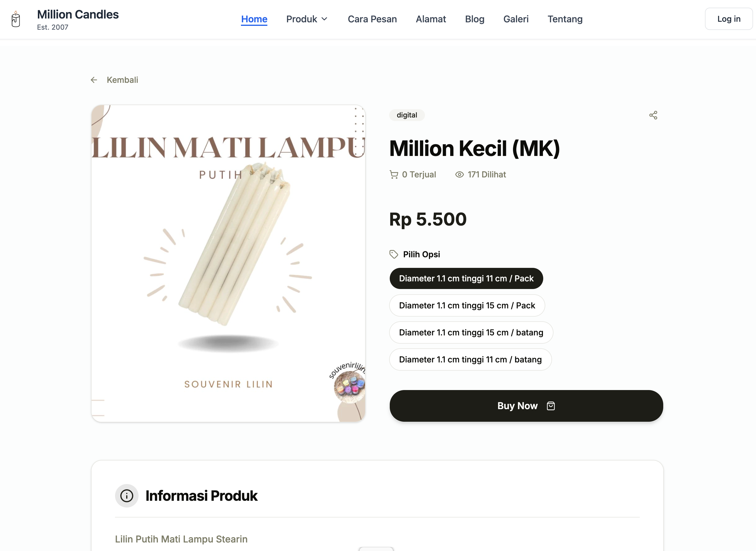Select Diameter 1.1 cm tinggi 11 cm / Pack
The width and height of the screenshot is (756, 551).
466,278
